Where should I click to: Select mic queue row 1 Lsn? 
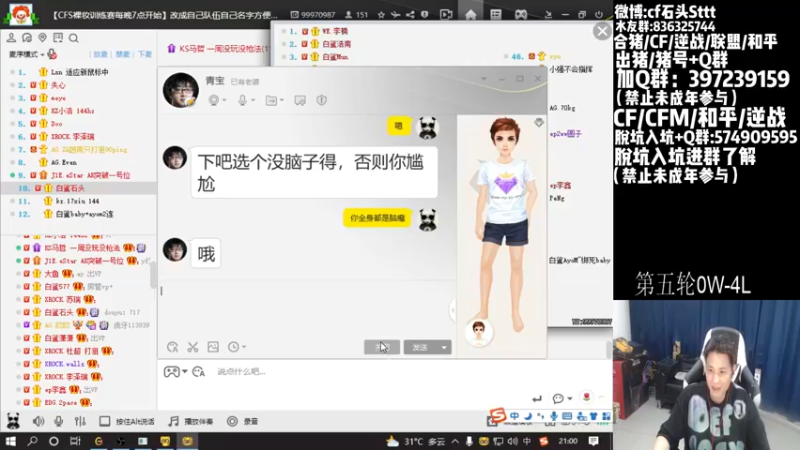point(79,72)
